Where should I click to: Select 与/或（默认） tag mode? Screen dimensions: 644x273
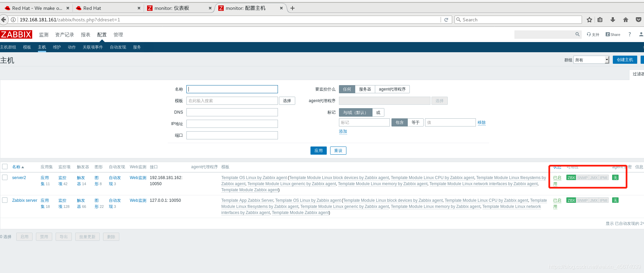click(356, 113)
